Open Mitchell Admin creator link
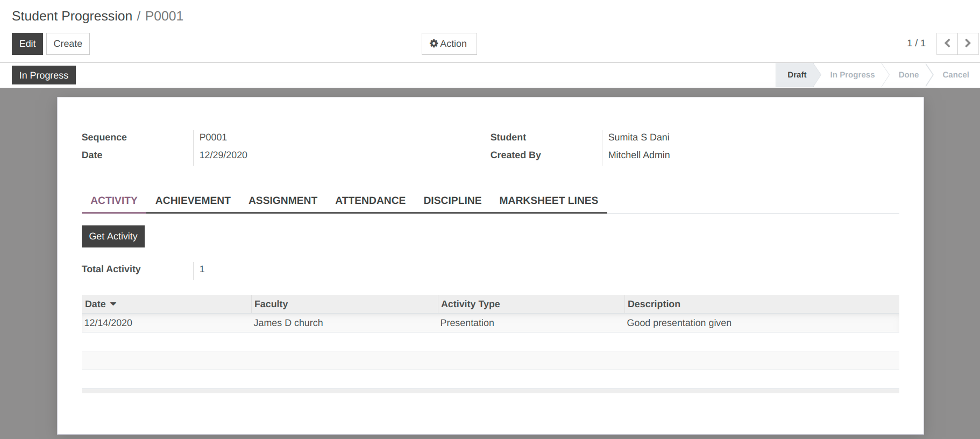 click(639, 155)
